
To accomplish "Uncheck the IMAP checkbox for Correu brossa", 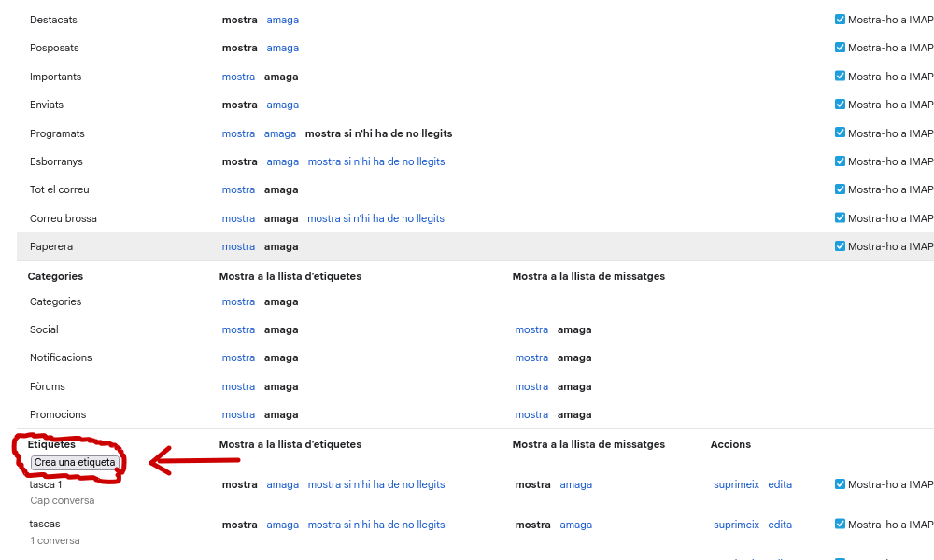I will (x=840, y=218).
